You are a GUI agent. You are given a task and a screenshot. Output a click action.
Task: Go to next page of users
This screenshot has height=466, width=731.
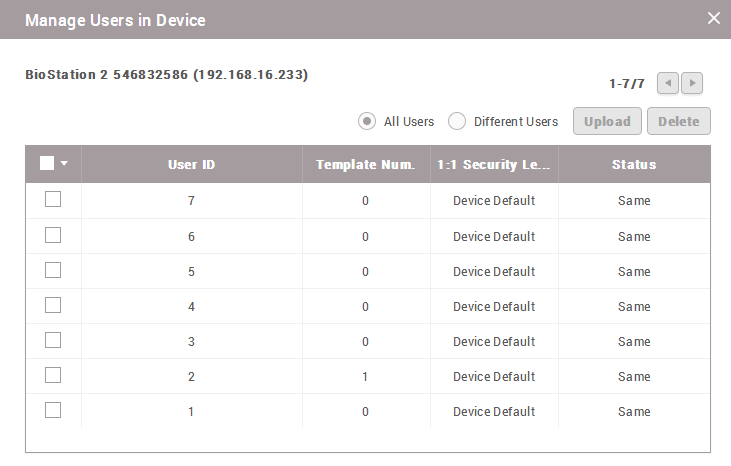pos(692,84)
